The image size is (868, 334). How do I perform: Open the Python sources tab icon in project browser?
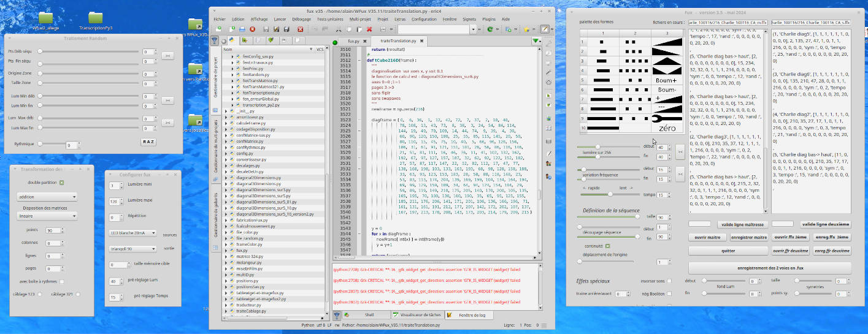tap(232, 40)
